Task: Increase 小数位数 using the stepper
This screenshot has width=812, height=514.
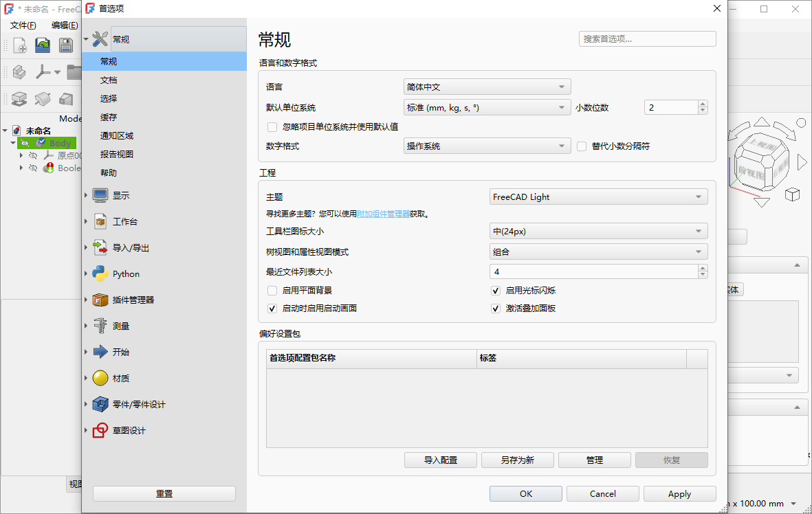Action: click(x=702, y=103)
